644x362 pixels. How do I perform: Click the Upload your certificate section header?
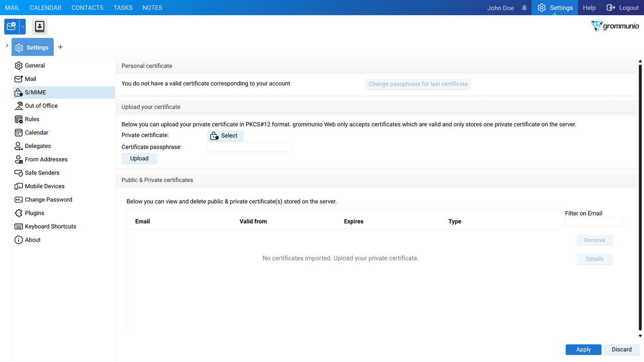click(151, 107)
